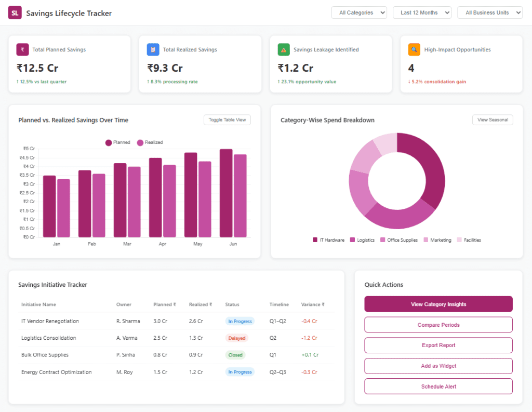
Task: Click the View Seasonal button
Action: pyautogui.click(x=493, y=120)
